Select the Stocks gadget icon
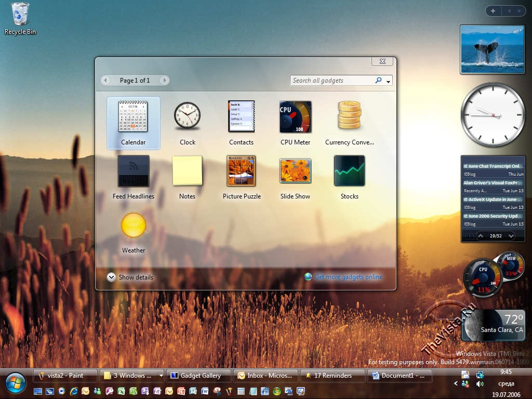This screenshot has height=399, width=532. 349,171
